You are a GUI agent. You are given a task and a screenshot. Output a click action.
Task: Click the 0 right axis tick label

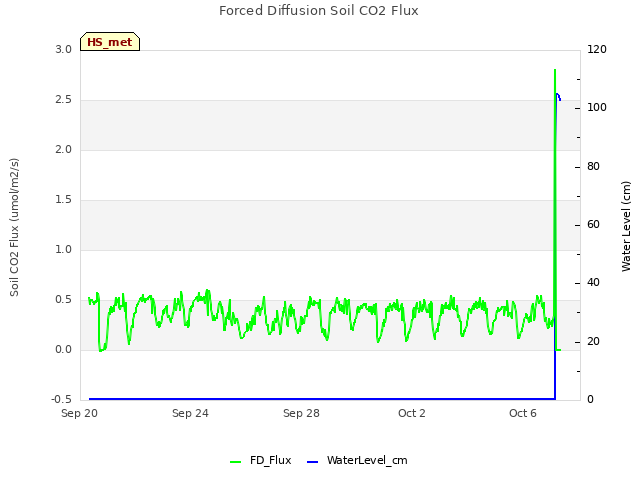(x=590, y=399)
